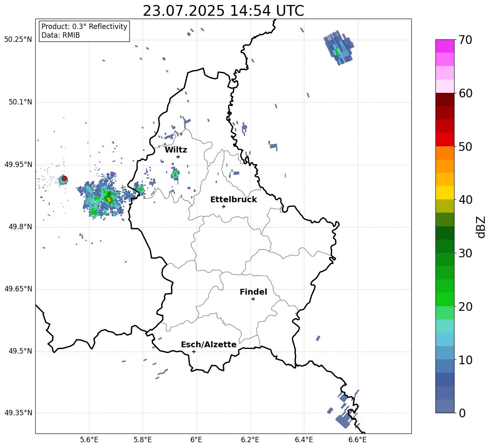Click the blue echo patch in northeast corner
This screenshot has width=491, height=448.
coord(339,48)
